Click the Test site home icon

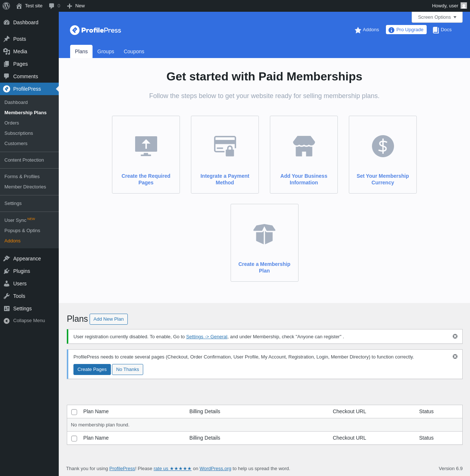19,6
